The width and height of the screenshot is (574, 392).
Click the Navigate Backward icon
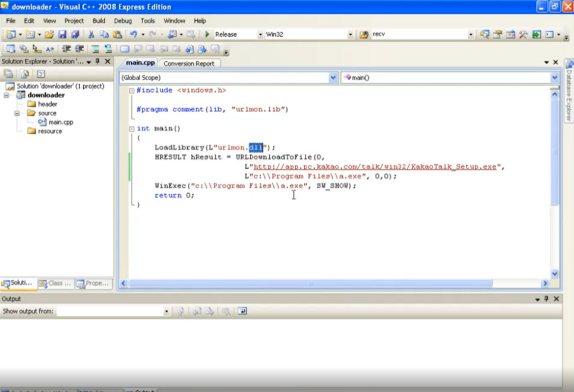tap(172, 34)
